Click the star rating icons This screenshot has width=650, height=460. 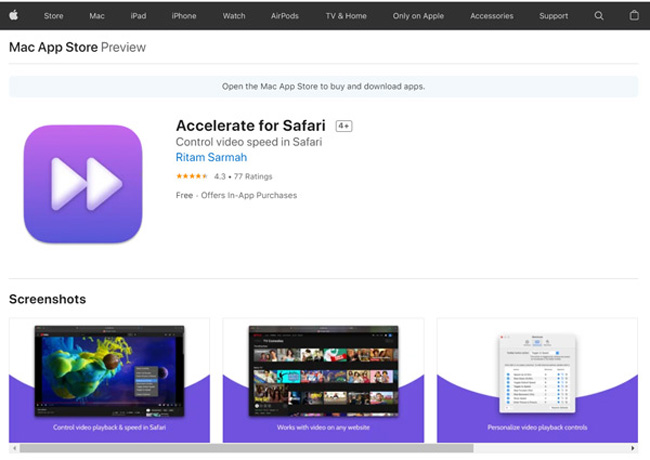(x=192, y=176)
